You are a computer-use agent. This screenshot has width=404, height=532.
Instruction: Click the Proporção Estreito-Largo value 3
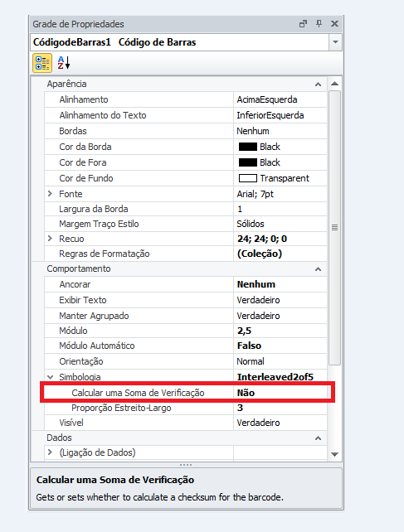coord(240,408)
